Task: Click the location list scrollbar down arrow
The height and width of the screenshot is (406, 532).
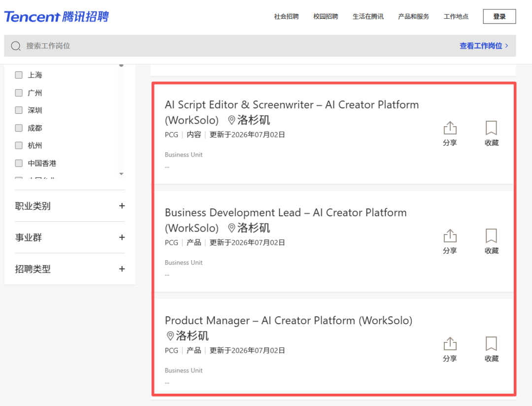Action: (x=121, y=174)
